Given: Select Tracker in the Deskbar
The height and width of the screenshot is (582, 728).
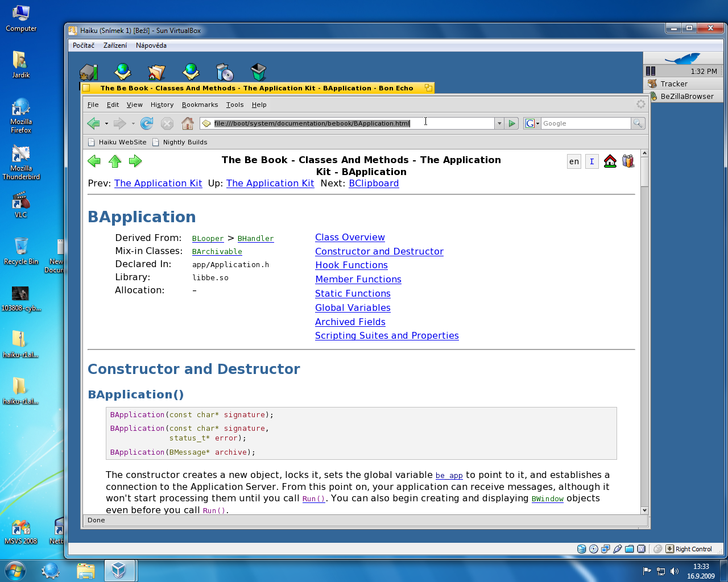Looking at the screenshot, I should click(x=683, y=84).
